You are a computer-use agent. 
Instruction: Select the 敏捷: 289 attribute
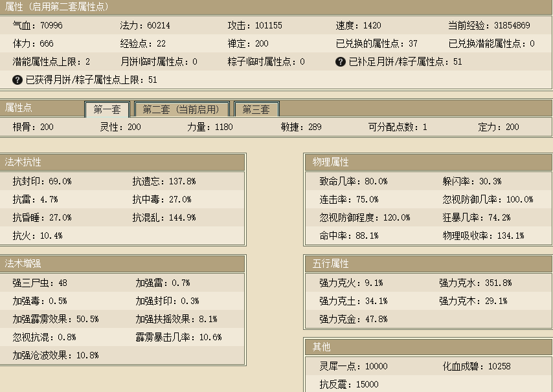point(301,127)
